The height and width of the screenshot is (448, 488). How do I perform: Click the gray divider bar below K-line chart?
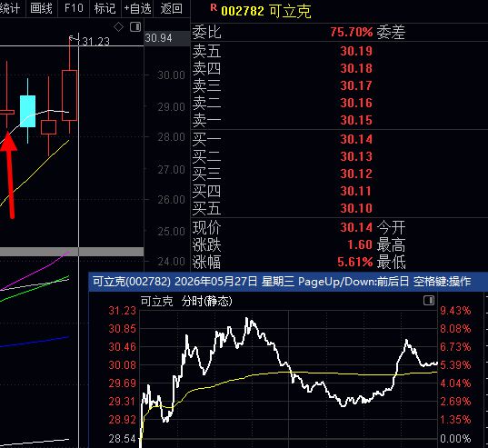72,252
